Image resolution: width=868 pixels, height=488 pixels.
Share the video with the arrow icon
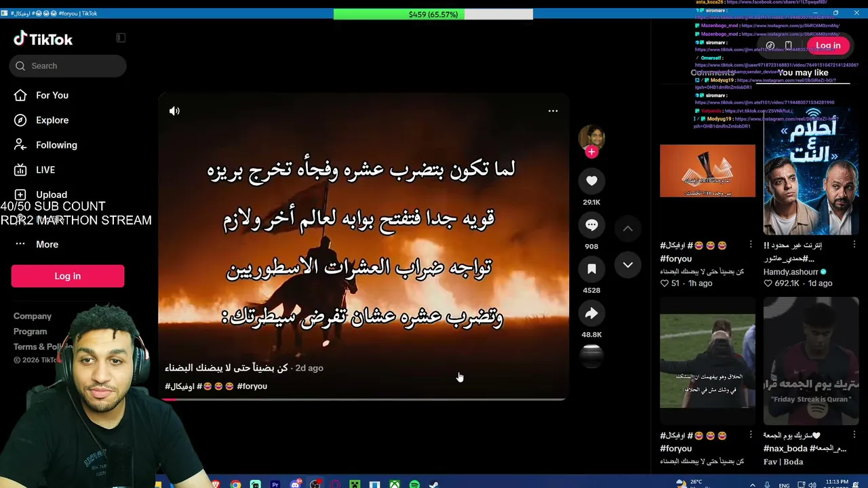pyautogui.click(x=591, y=313)
